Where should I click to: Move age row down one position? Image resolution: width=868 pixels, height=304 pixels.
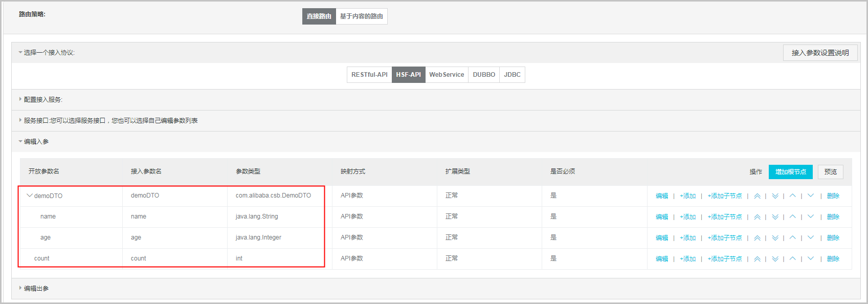point(810,237)
